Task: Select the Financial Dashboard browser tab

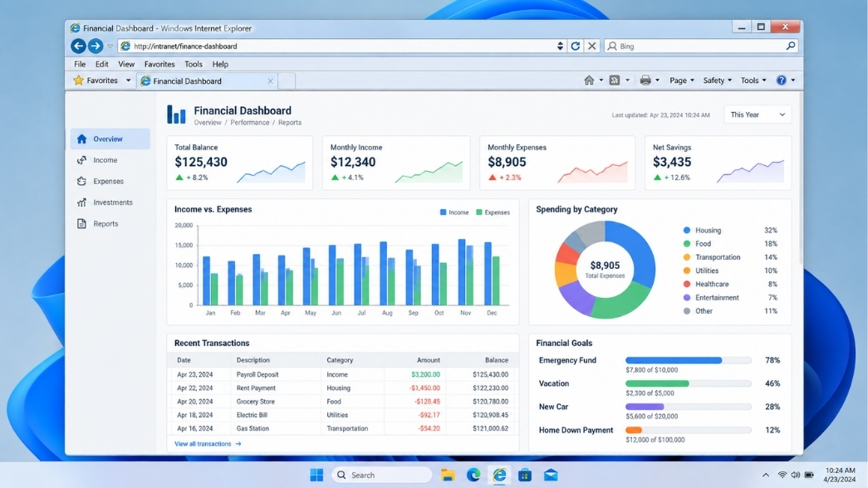Action: pos(208,81)
